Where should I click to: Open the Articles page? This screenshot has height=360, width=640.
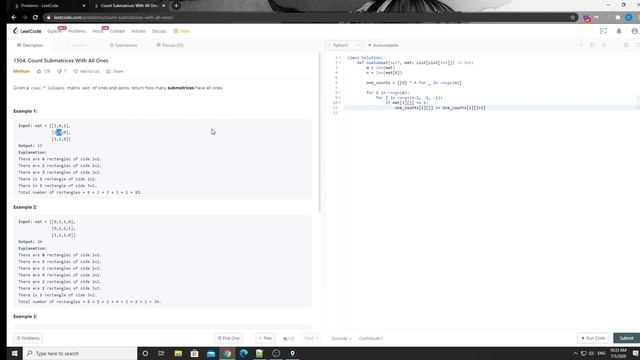point(138,31)
